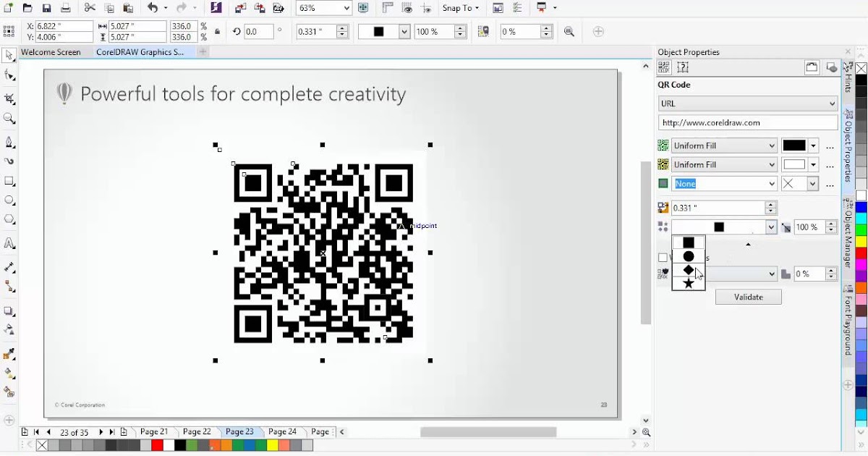Go to the first page arrow
Screen dimensions: 868x456
click(36, 432)
